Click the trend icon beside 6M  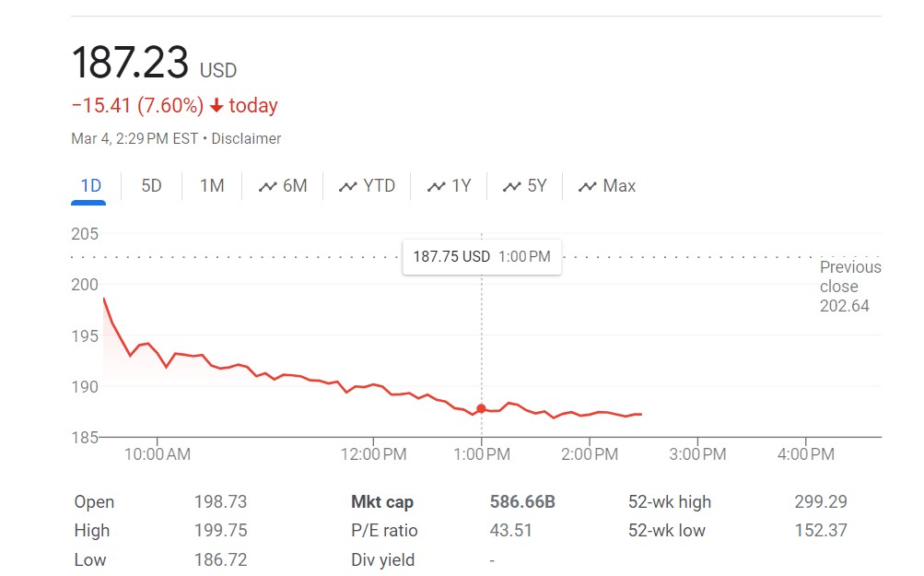(x=268, y=187)
